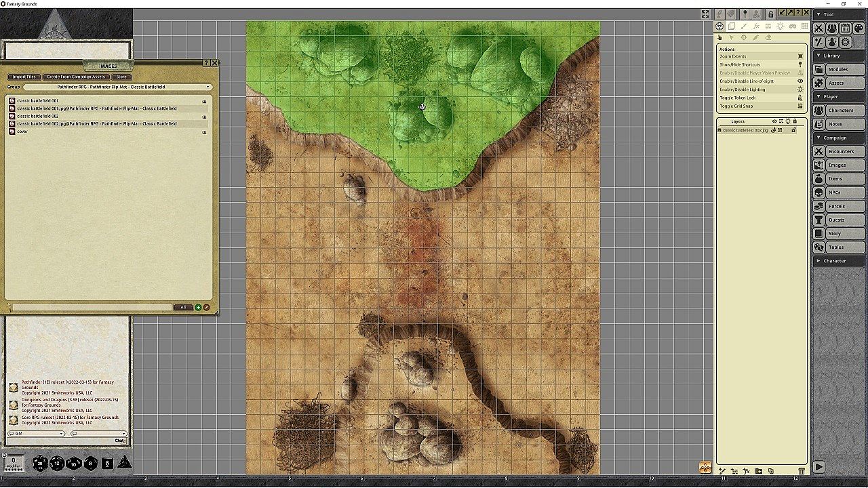Roll the d12 die

[57, 463]
